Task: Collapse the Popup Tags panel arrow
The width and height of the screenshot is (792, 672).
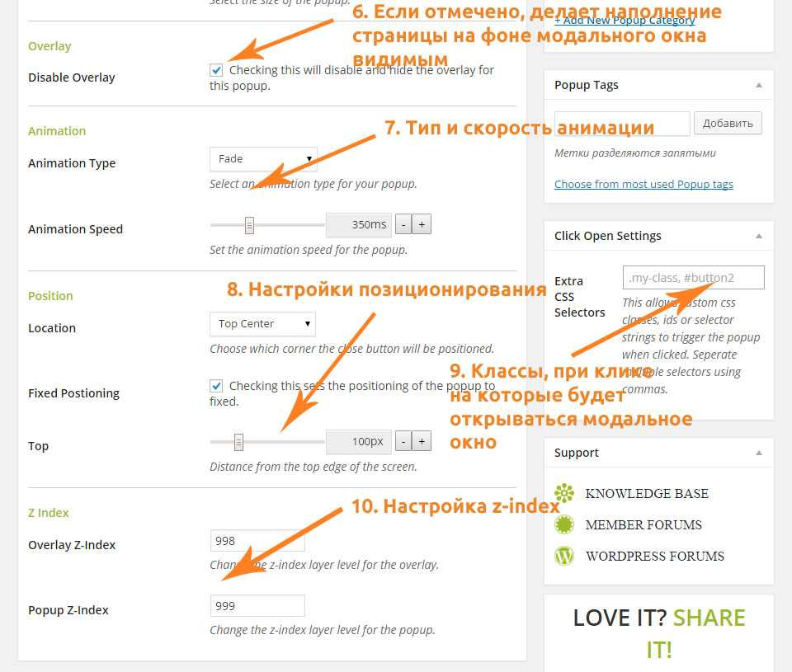Action: pyautogui.click(x=758, y=85)
